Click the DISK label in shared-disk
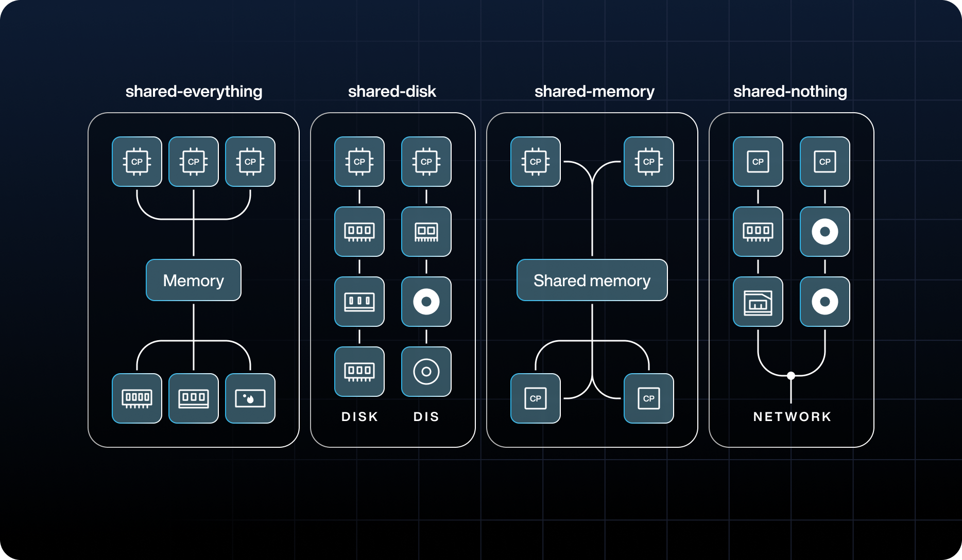Image resolution: width=962 pixels, height=560 pixels. 359,416
